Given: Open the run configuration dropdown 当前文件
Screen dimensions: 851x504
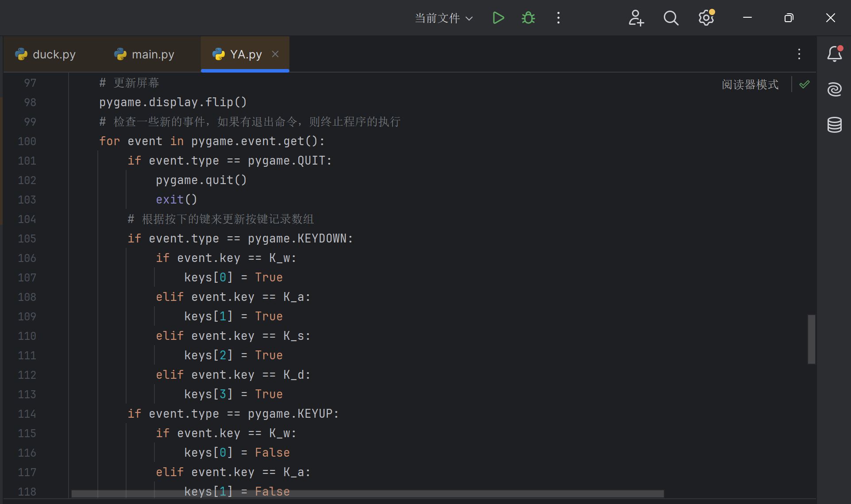Looking at the screenshot, I should coord(444,18).
